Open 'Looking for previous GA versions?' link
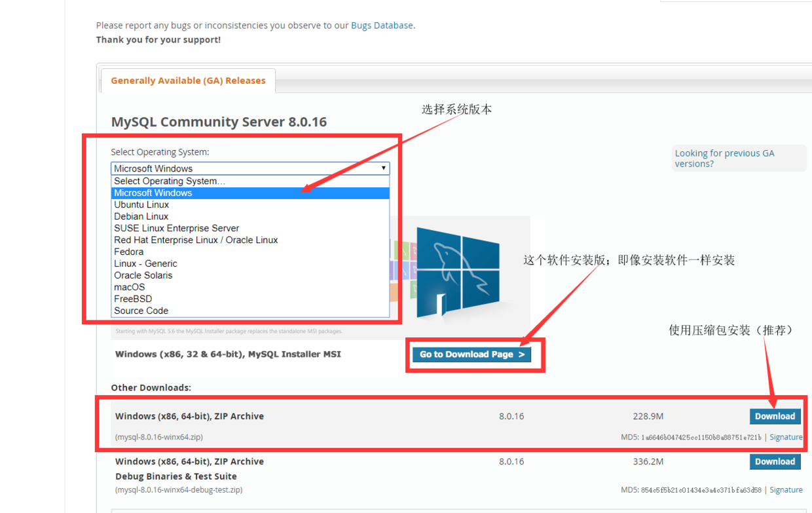 pyautogui.click(x=724, y=158)
